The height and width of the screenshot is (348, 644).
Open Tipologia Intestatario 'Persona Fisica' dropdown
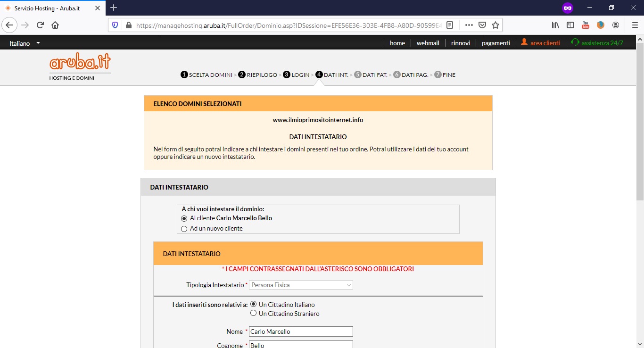pyautogui.click(x=301, y=285)
